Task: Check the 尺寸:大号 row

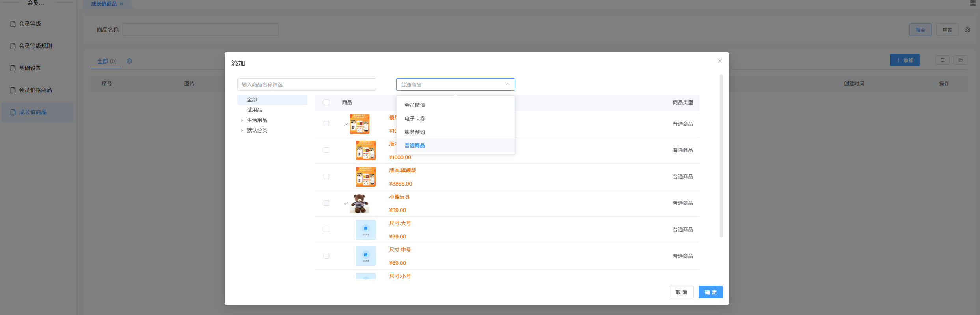Action: tap(326, 229)
